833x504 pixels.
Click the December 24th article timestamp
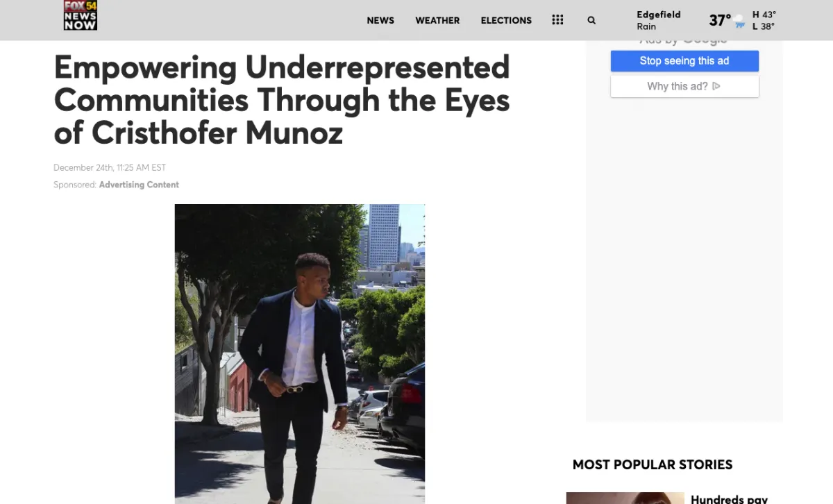[x=110, y=167]
